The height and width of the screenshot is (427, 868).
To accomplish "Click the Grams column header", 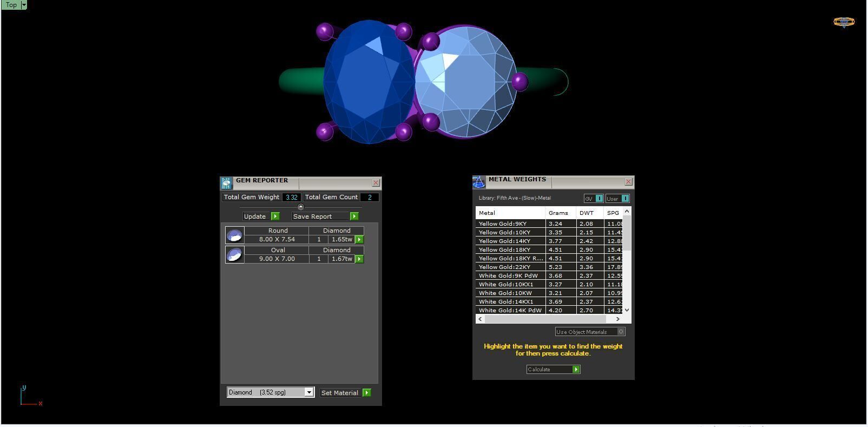I will (561, 213).
